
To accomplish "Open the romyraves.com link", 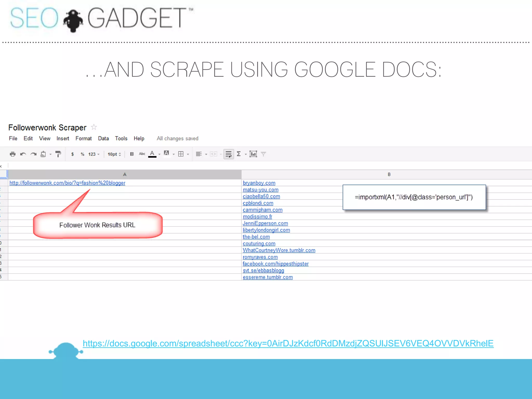I will click(260, 257).
